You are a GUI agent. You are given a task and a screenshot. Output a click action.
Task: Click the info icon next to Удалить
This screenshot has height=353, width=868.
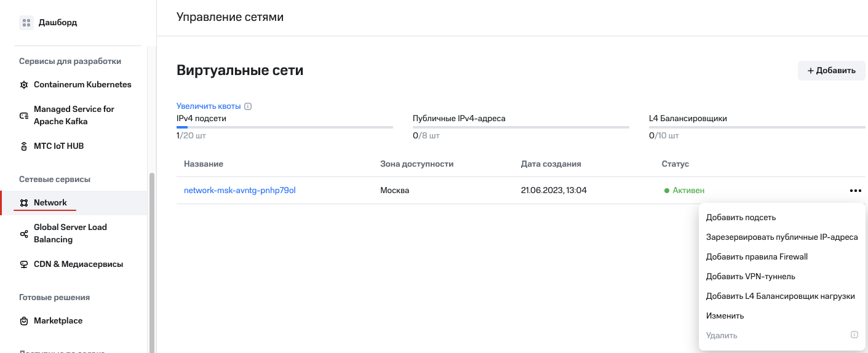click(x=854, y=335)
